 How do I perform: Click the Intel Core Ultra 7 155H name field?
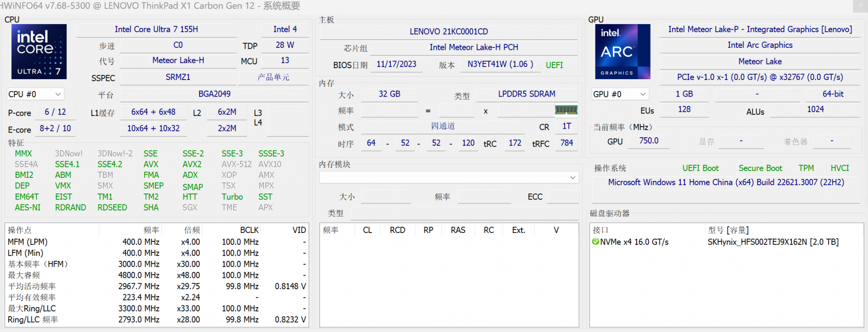tap(156, 29)
